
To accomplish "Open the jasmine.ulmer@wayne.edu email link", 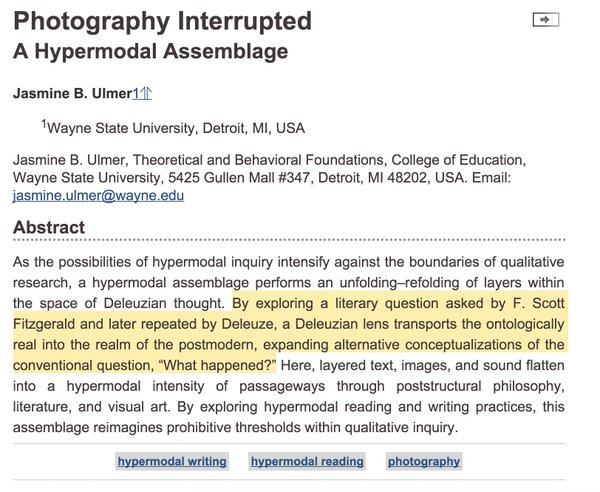I will pos(98,195).
